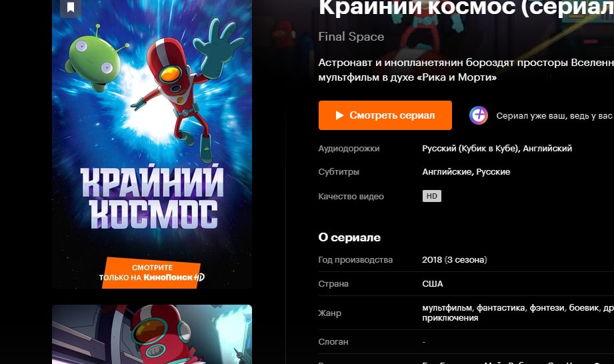The image size is (614, 364).
Task: Click the orange КиноПоиск HD banner on the poster
Action: click(x=152, y=273)
